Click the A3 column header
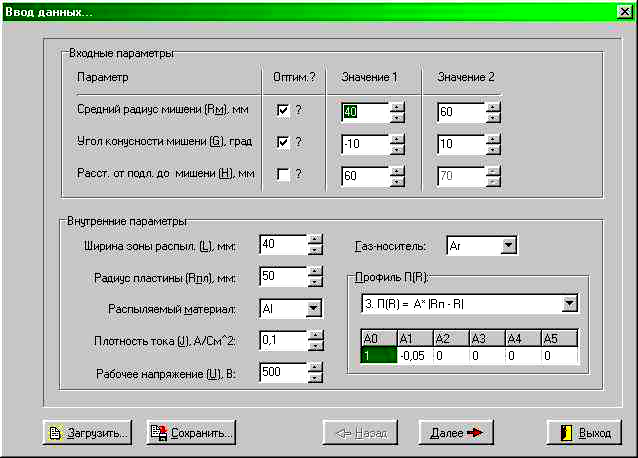 pyautogui.click(x=487, y=338)
